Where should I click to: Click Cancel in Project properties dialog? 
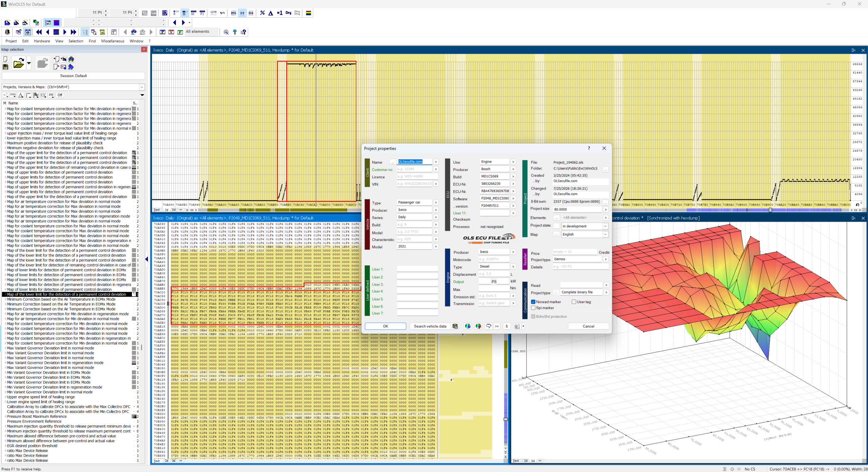(x=588, y=326)
